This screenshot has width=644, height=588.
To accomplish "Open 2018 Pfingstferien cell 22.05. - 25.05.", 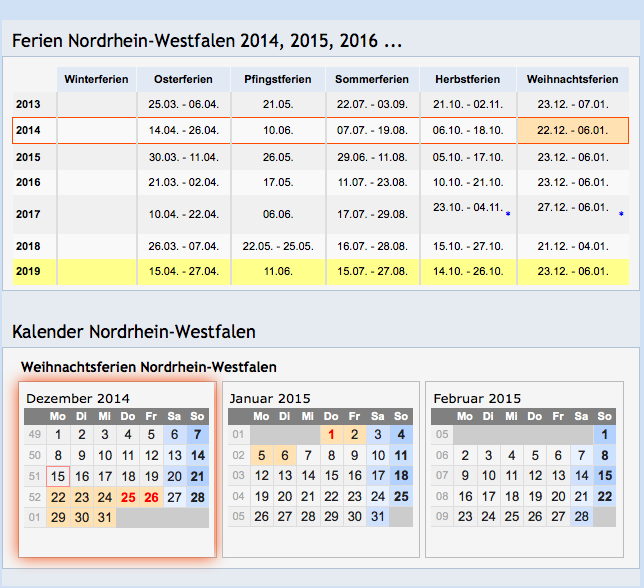I will [x=278, y=246].
